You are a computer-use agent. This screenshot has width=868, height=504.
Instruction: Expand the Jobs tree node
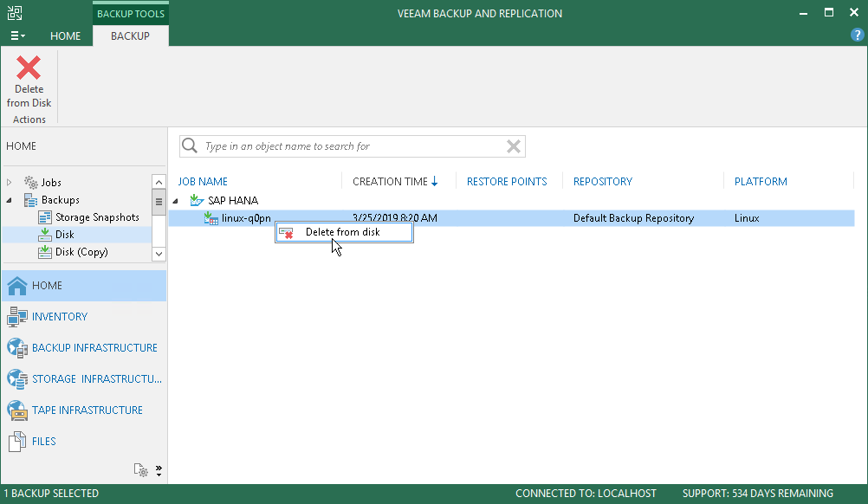tap(9, 182)
